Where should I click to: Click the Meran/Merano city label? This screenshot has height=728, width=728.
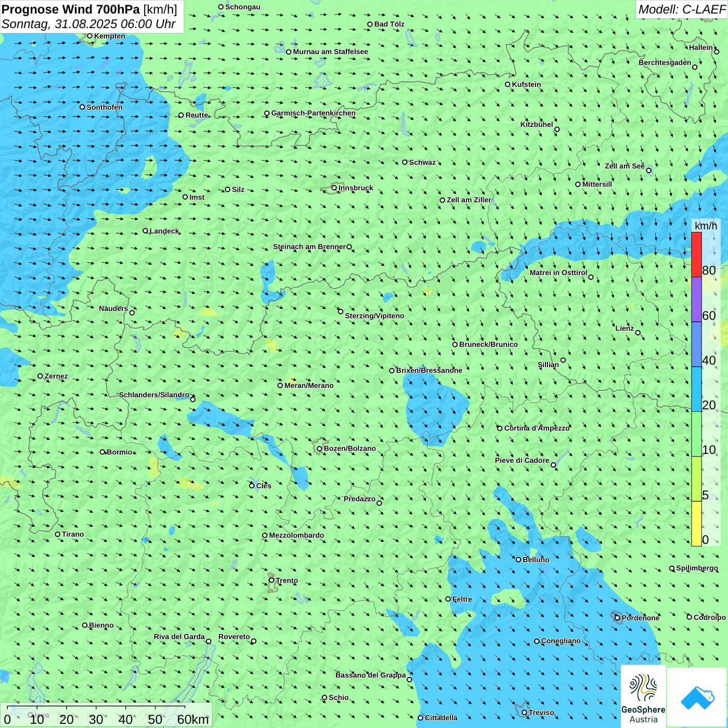coord(309,385)
